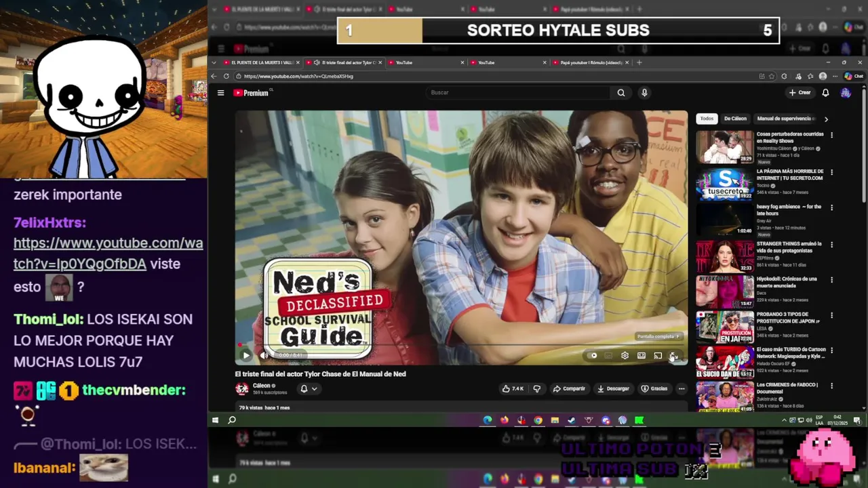Click the Gracias button
The height and width of the screenshot is (488, 868).
tap(654, 389)
